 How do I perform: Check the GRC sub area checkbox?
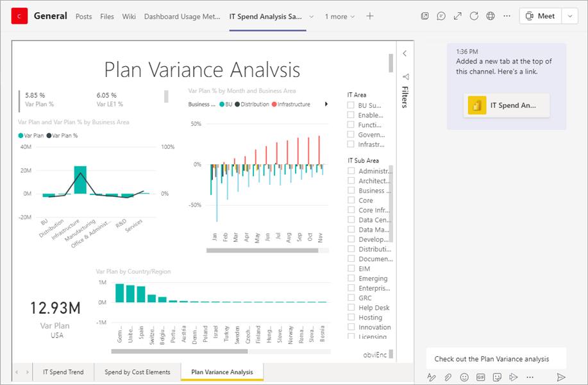click(351, 298)
